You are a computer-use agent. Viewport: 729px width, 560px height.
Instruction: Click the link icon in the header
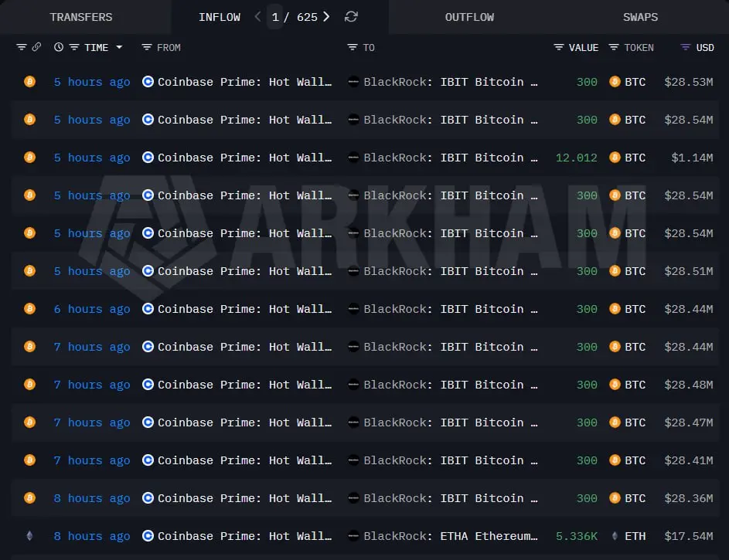[x=36, y=47]
